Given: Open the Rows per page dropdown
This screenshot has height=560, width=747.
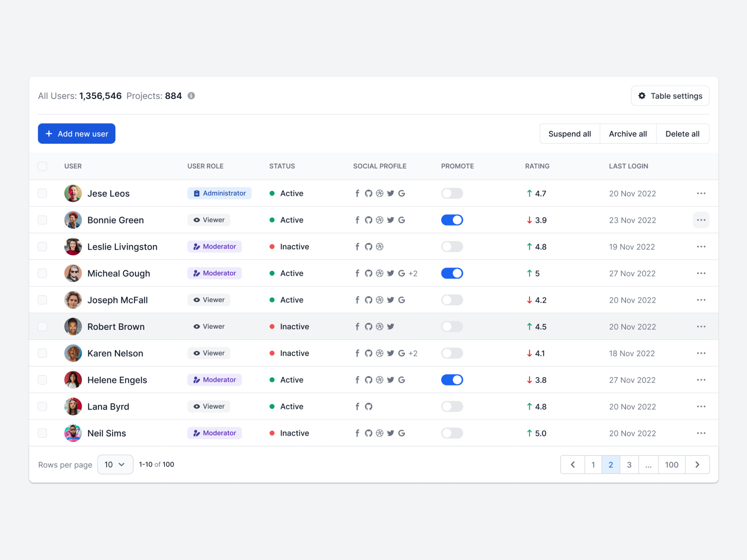Looking at the screenshot, I should tap(115, 464).
